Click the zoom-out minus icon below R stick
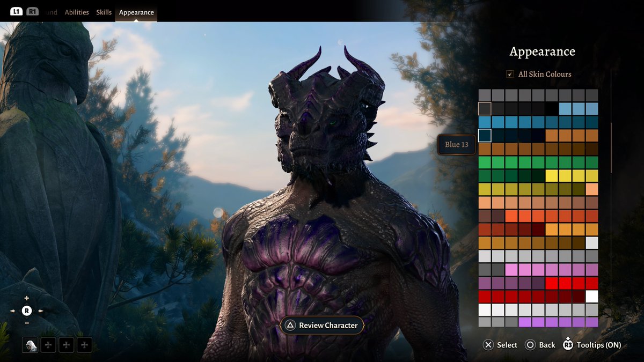Image resolution: width=644 pixels, height=362 pixels. tap(27, 323)
